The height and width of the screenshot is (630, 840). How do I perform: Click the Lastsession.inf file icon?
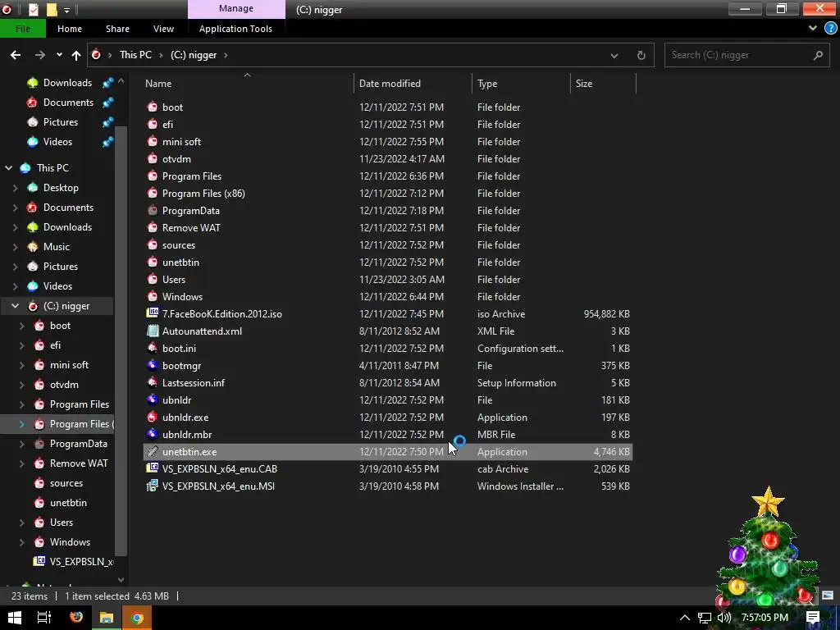(153, 382)
